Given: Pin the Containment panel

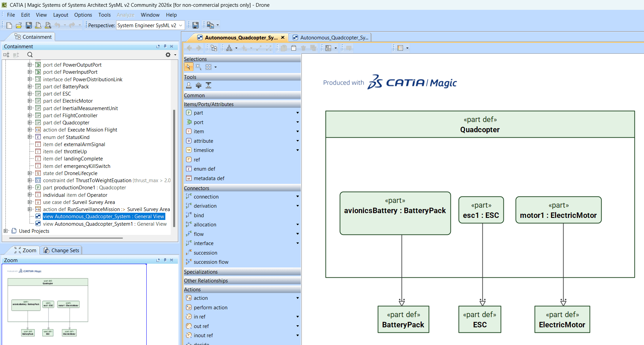Looking at the screenshot, I should pos(165,46).
